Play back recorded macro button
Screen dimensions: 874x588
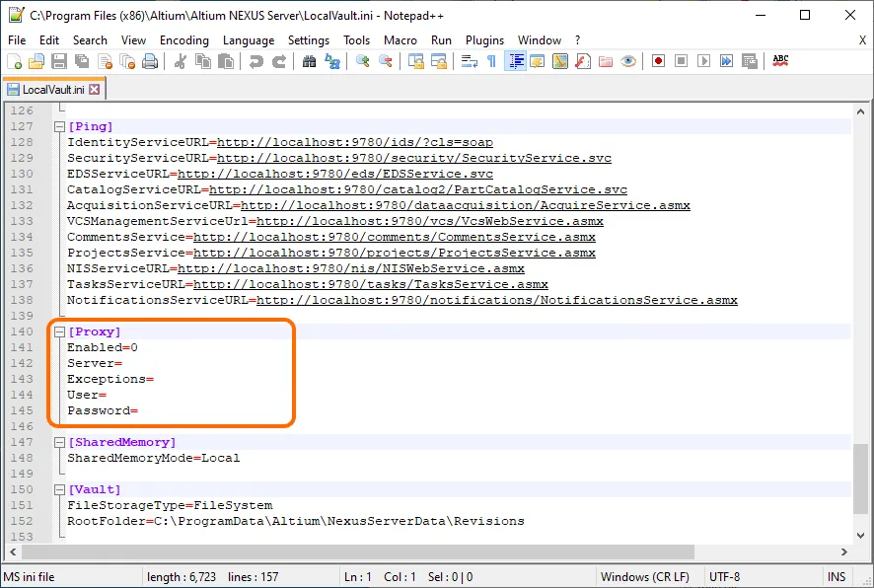click(x=704, y=61)
